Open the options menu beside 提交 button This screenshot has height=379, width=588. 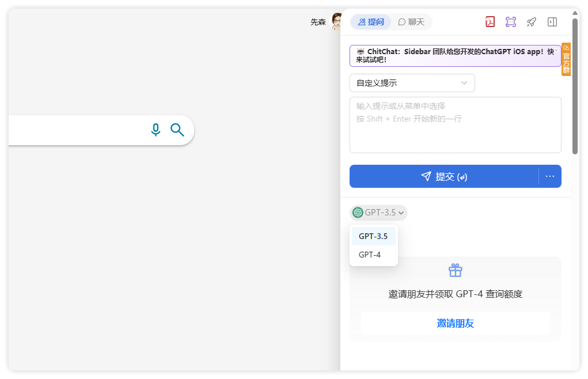[x=550, y=176]
